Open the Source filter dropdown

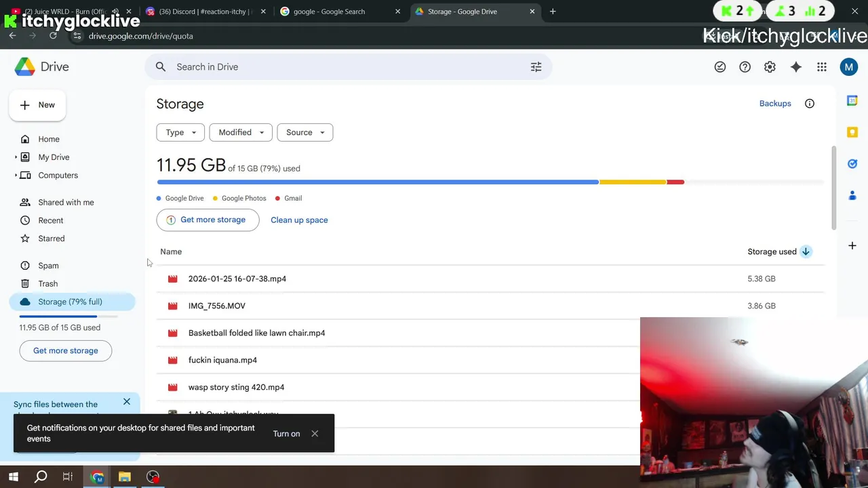click(x=305, y=132)
